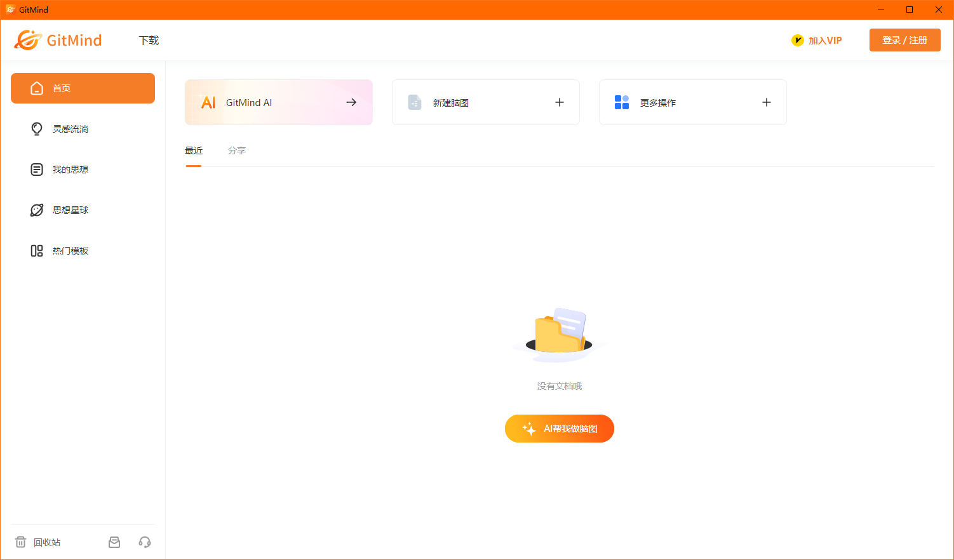Viewport: 954px width, 560px height.
Task: Click the GitMind app icon in title bar
Action: point(10,10)
